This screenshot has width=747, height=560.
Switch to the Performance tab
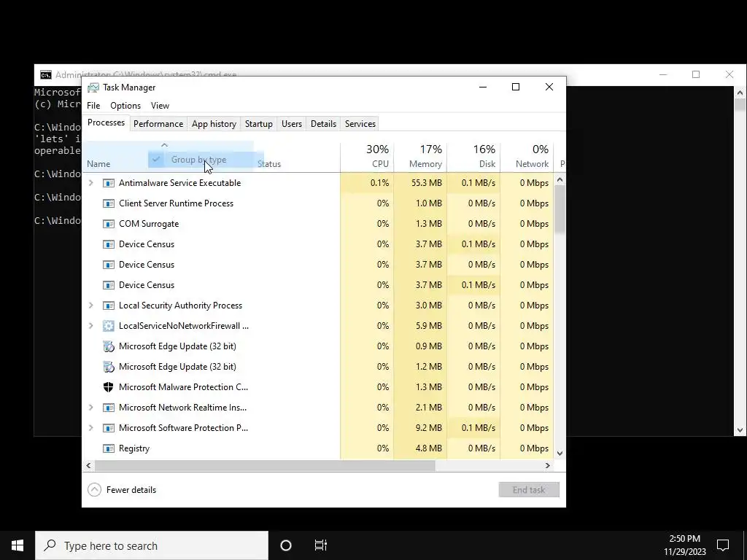click(158, 124)
